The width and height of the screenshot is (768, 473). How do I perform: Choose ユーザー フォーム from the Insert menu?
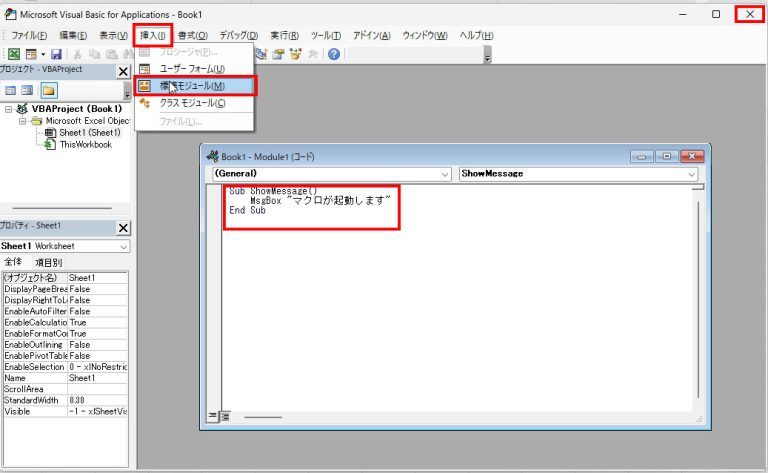coord(192,69)
